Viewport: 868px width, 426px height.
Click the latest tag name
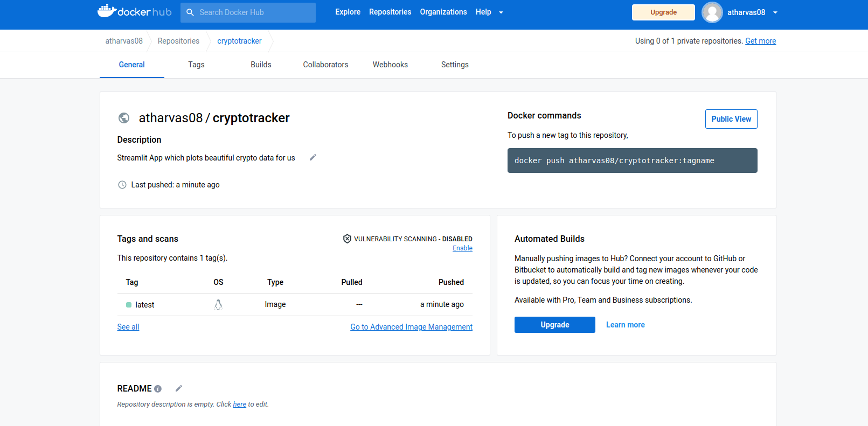tap(145, 305)
